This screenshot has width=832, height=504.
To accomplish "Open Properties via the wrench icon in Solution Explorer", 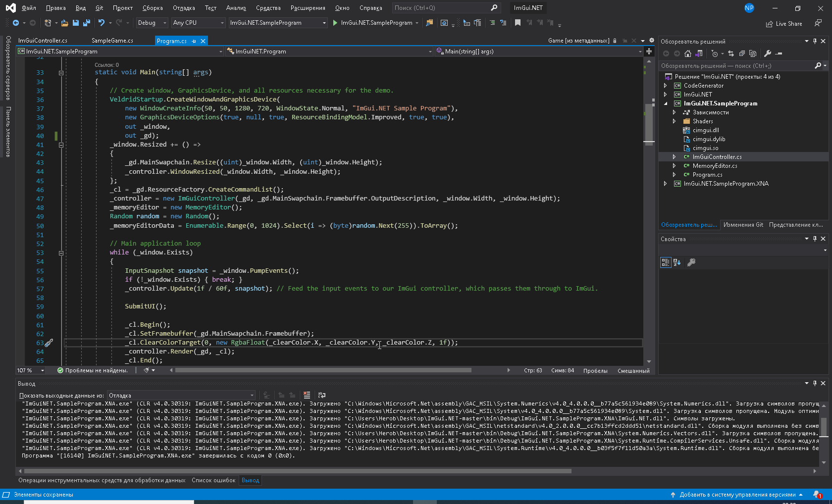I will [768, 53].
